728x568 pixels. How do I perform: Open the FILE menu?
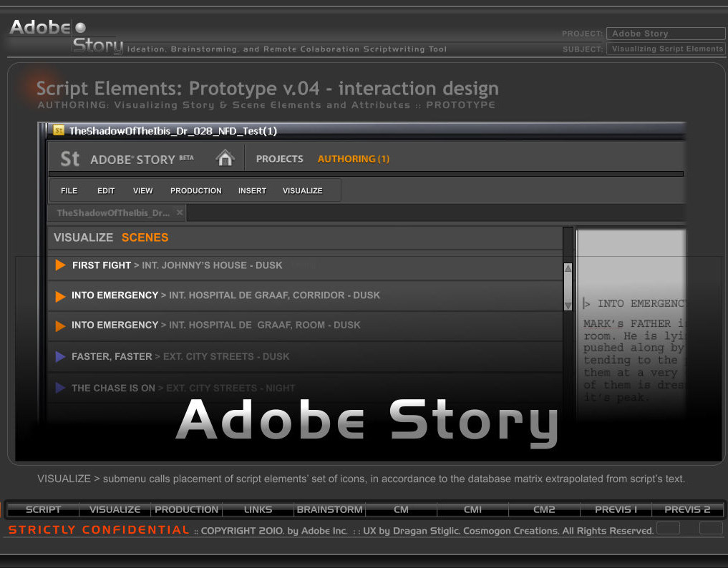click(69, 191)
